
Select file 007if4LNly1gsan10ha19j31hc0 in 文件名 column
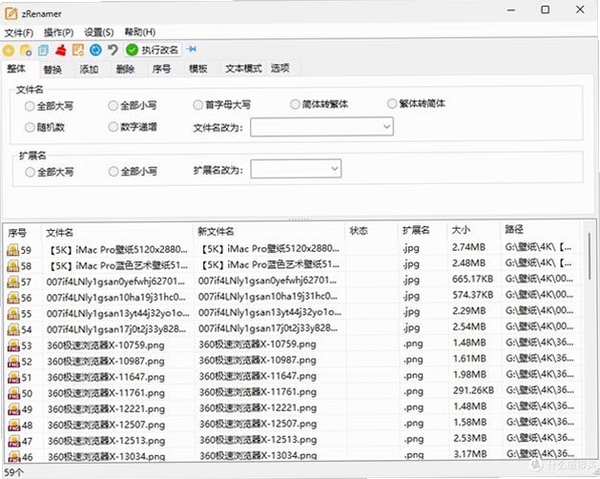tap(116, 297)
